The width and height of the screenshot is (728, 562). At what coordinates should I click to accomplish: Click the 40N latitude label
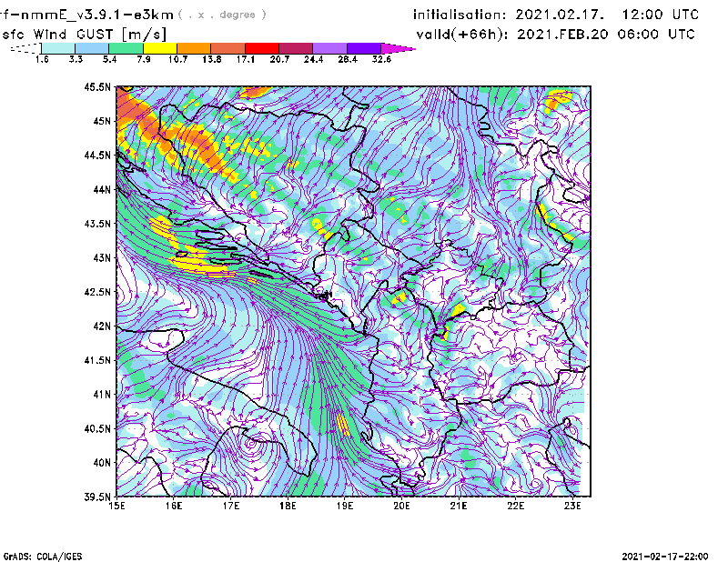(102, 463)
